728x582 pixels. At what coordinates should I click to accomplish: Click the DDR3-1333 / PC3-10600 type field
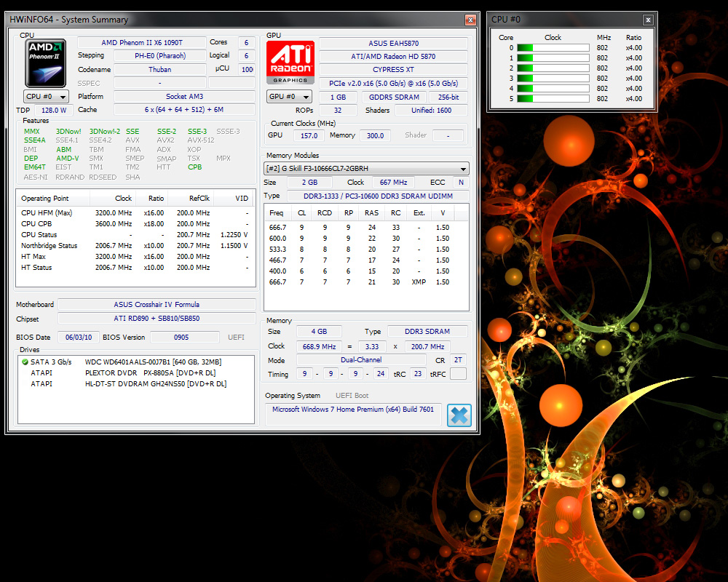click(x=378, y=196)
